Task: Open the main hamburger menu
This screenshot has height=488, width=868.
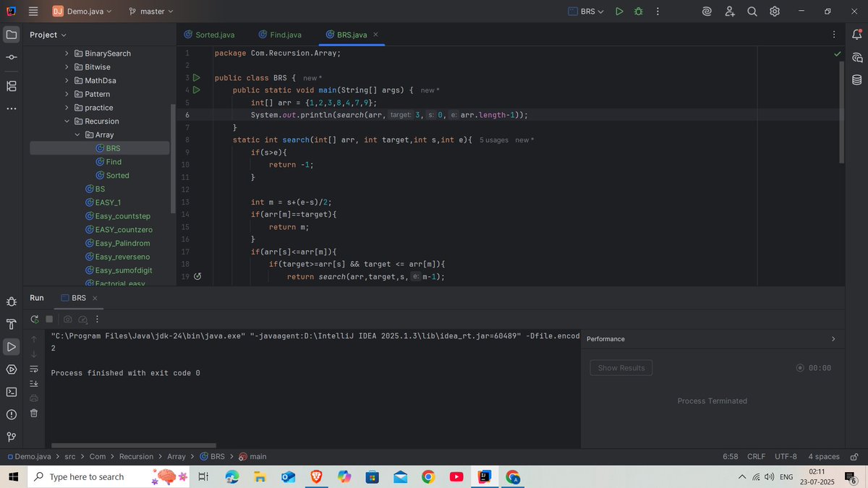Action: pyautogui.click(x=33, y=11)
